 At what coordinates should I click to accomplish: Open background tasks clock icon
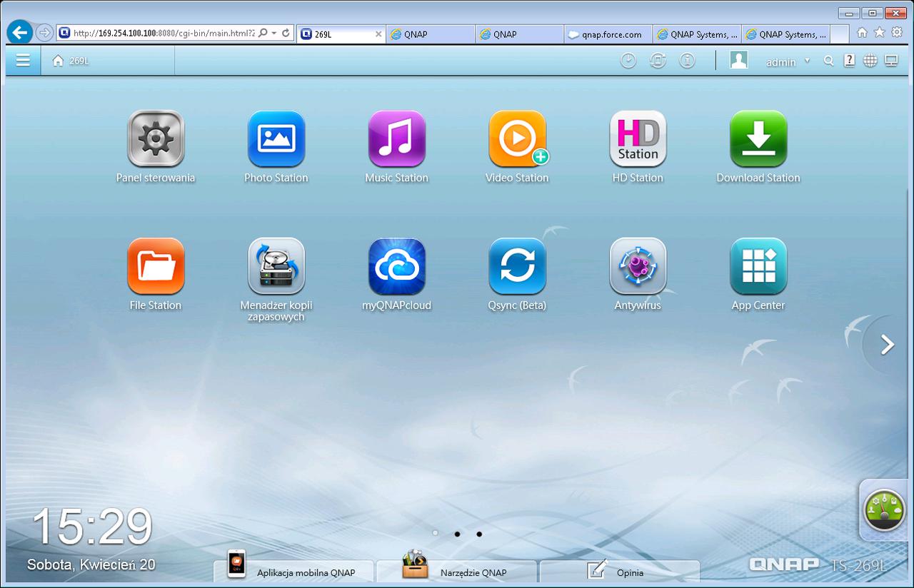click(x=628, y=61)
